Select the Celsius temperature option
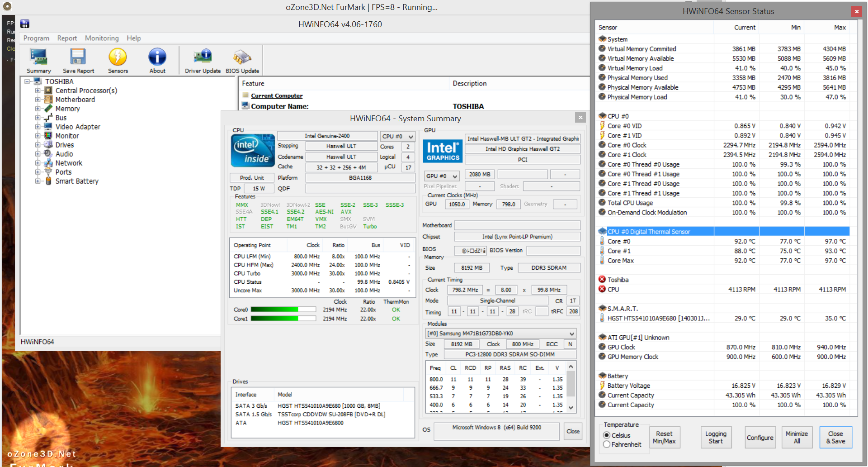Screen dimensions: 868x467 tap(607, 435)
